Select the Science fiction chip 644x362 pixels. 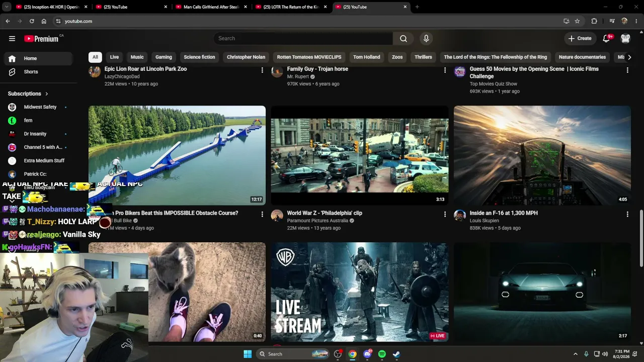(199, 57)
